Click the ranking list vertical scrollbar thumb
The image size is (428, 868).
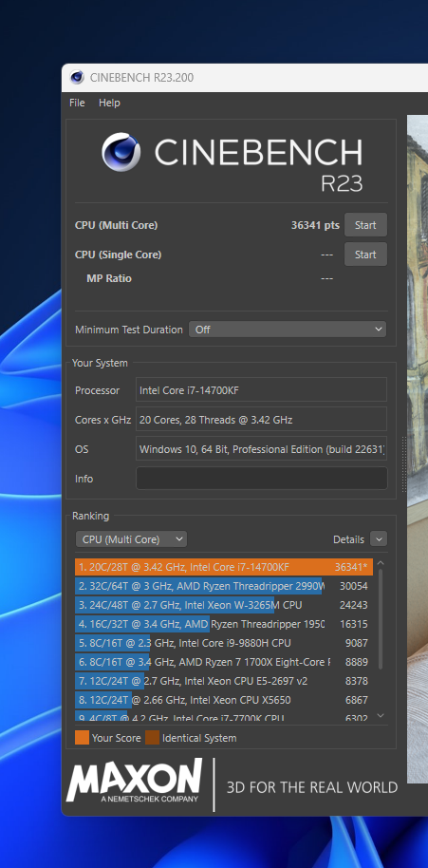tap(381, 618)
